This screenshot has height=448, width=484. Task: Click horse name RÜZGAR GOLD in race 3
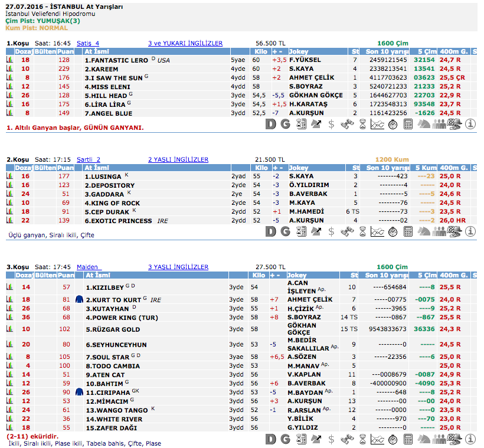pyautogui.click(x=113, y=329)
